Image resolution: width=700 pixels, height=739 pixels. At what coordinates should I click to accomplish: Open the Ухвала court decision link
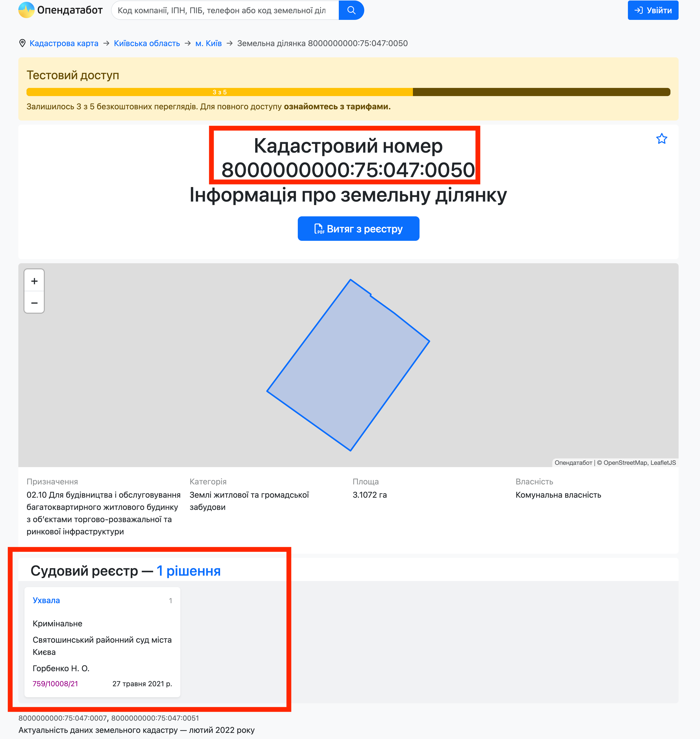click(x=46, y=600)
